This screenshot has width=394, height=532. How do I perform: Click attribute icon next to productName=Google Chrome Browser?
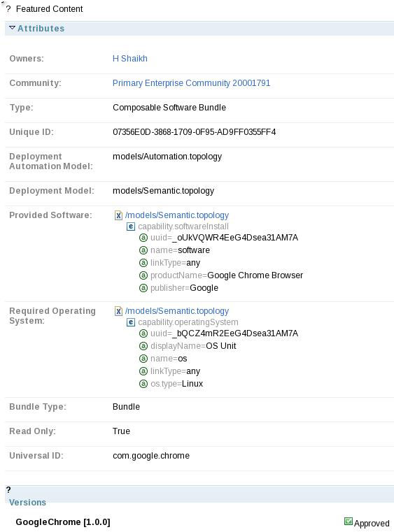pos(143,275)
